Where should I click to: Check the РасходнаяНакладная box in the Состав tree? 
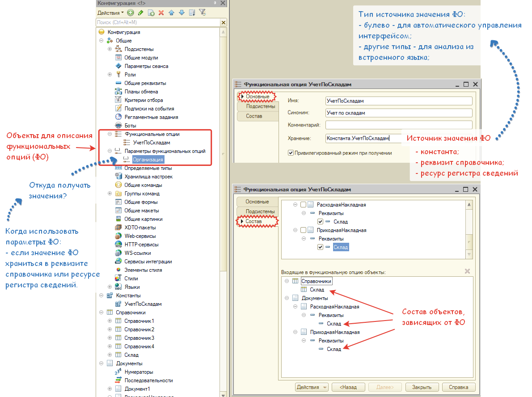click(303, 205)
